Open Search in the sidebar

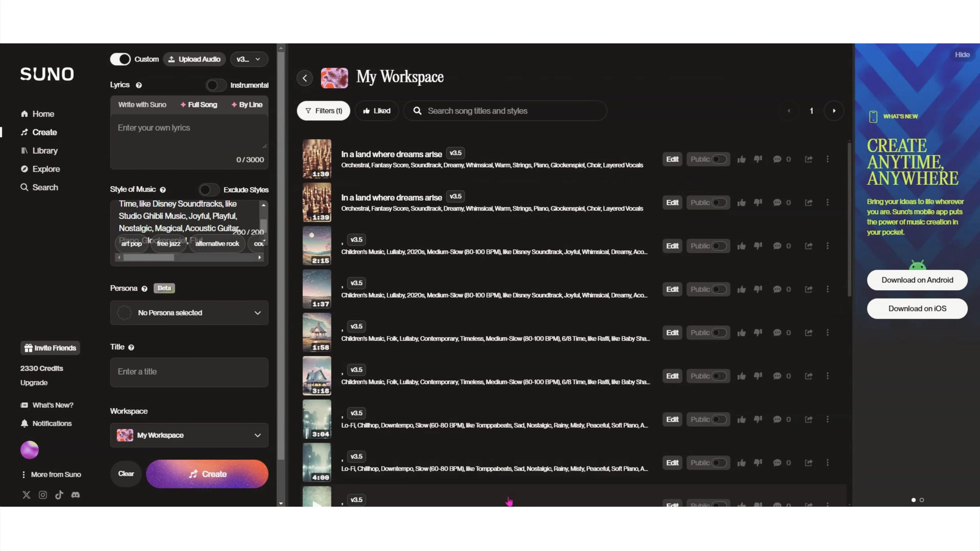[x=40, y=187]
